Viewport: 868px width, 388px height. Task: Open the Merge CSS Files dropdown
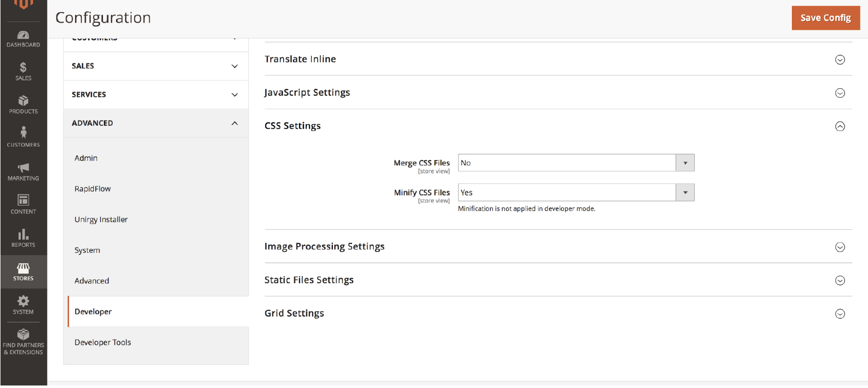point(576,163)
